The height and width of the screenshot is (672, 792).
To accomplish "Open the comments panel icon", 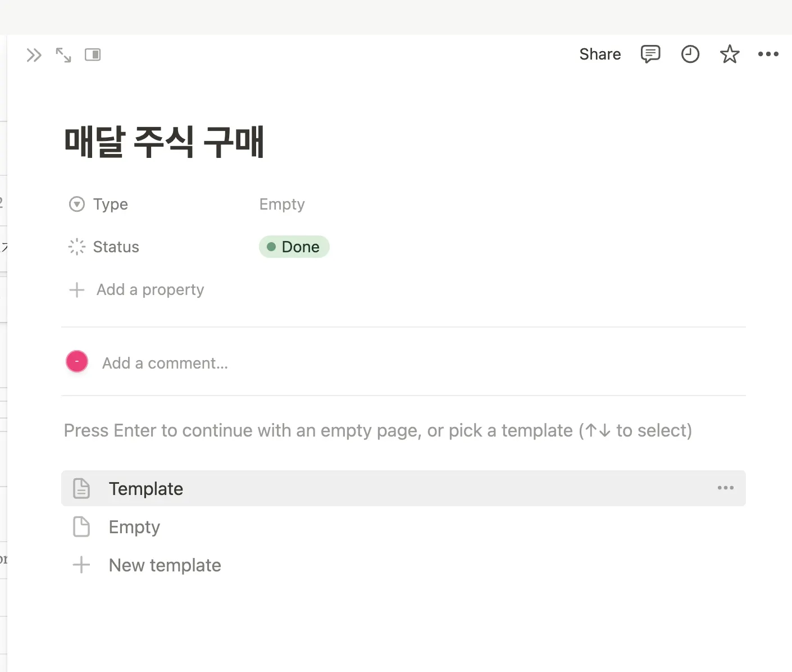I will click(650, 54).
